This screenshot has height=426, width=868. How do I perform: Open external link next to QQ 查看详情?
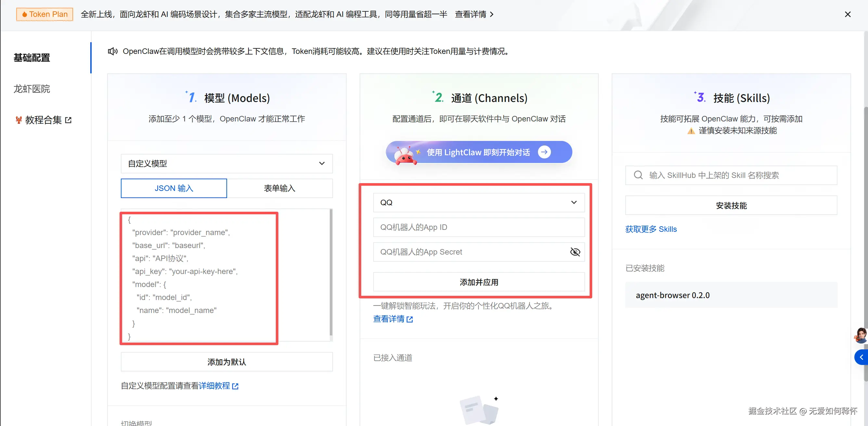pos(409,319)
